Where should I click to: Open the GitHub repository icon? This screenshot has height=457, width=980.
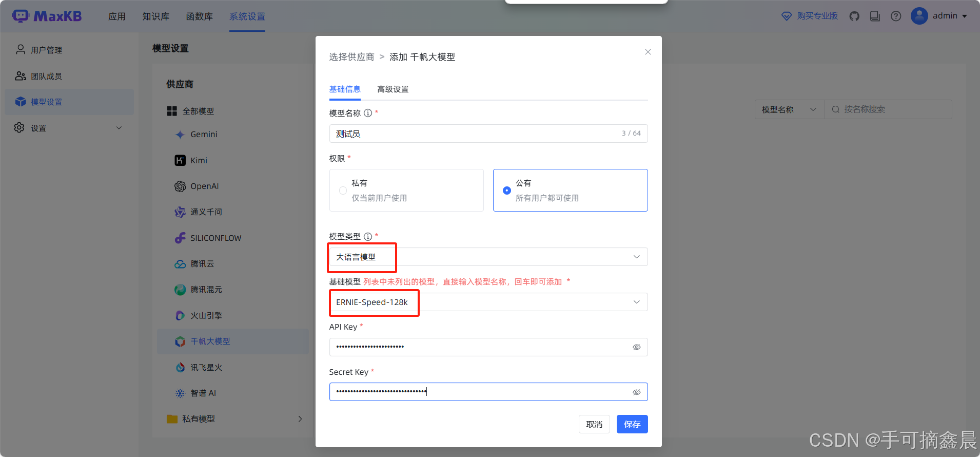click(x=854, y=16)
